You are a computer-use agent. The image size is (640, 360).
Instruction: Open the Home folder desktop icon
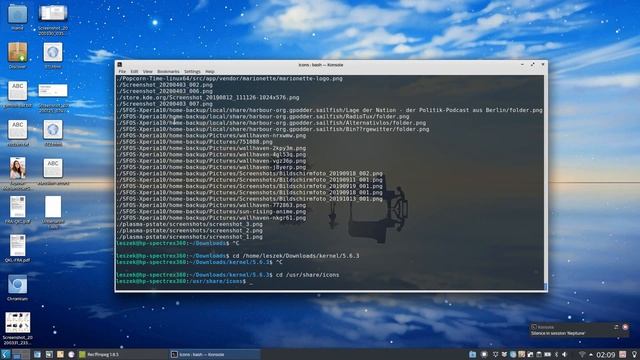click(18, 17)
